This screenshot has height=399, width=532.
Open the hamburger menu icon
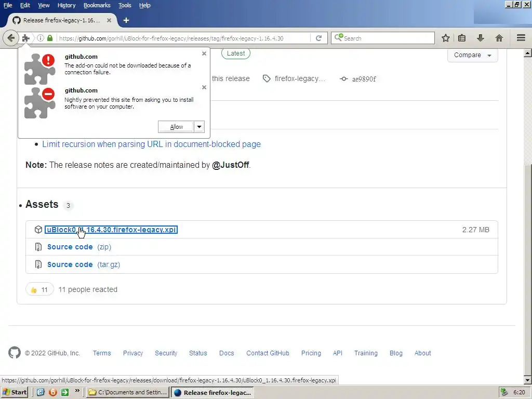(521, 37)
